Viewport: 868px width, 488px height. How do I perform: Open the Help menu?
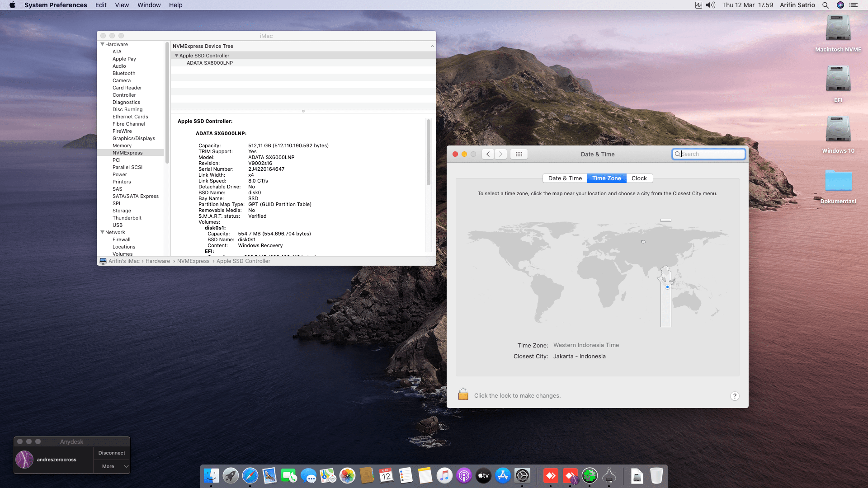[x=175, y=5]
